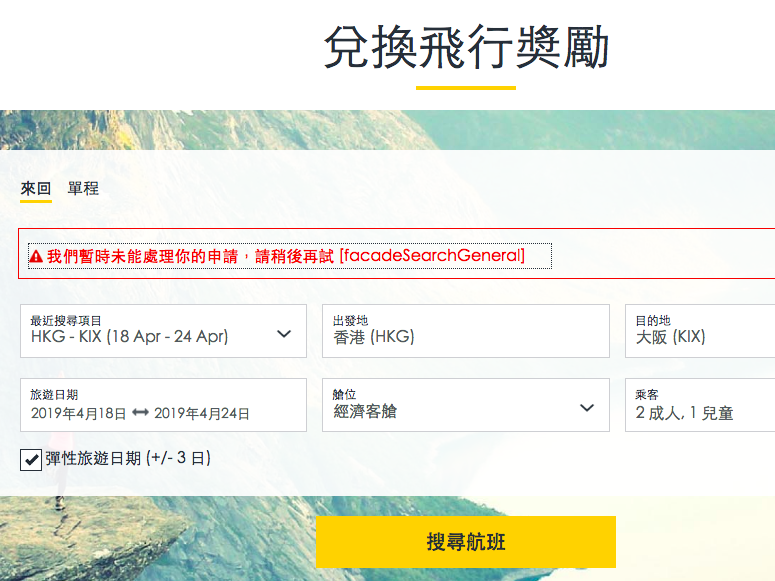
Task: Click the red warning triangle icon
Action: pyautogui.click(x=36, y=257)
